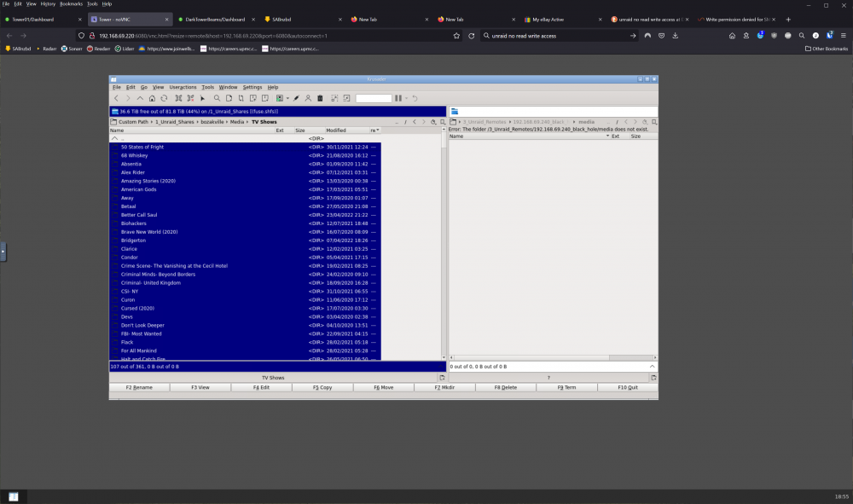The width and height of the screenshot is (853, 504).
Task: Click the media drive icon in the right panel
Action: pos(455,112)
